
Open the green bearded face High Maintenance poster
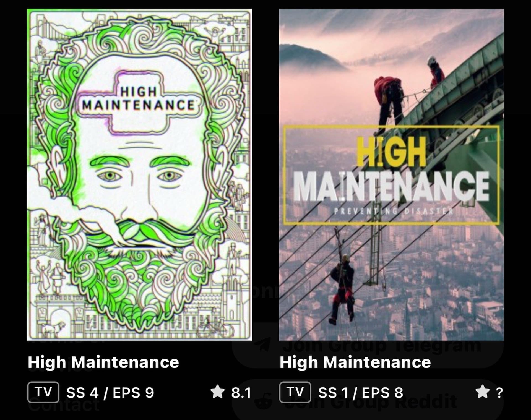[139, 174]
